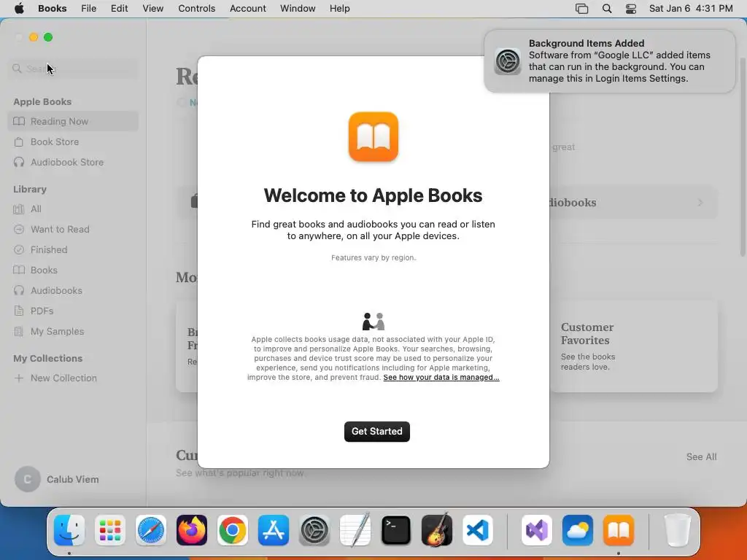The width and height of the screenshot is (747, 560).
Task: Click the privacy handshake icon
Action: click(x=373, y=322)
